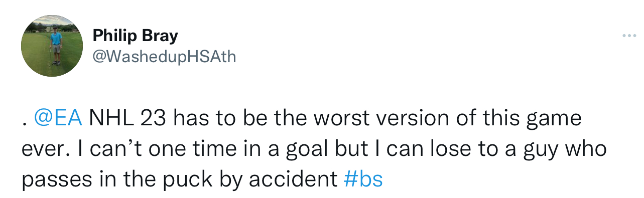Click the word "who" ending the second line
The image size is (644, 198).
(x=587, y=149)
